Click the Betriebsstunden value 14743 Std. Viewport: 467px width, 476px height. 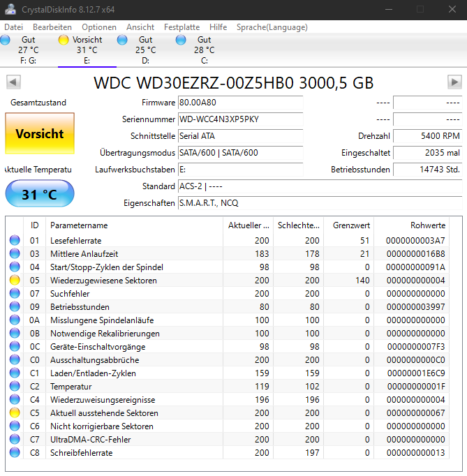(428, 170)
